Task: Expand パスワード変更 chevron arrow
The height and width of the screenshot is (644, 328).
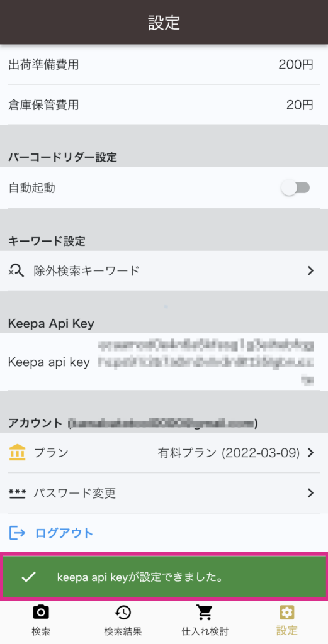Action: pos(311,493)
